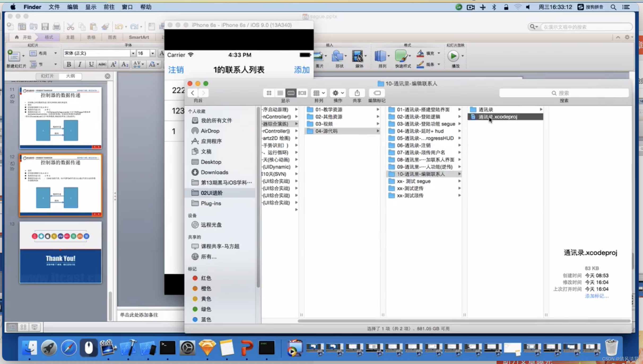Select Finder column view button
This screenshot has width=643, height=364.
(291, 93)
